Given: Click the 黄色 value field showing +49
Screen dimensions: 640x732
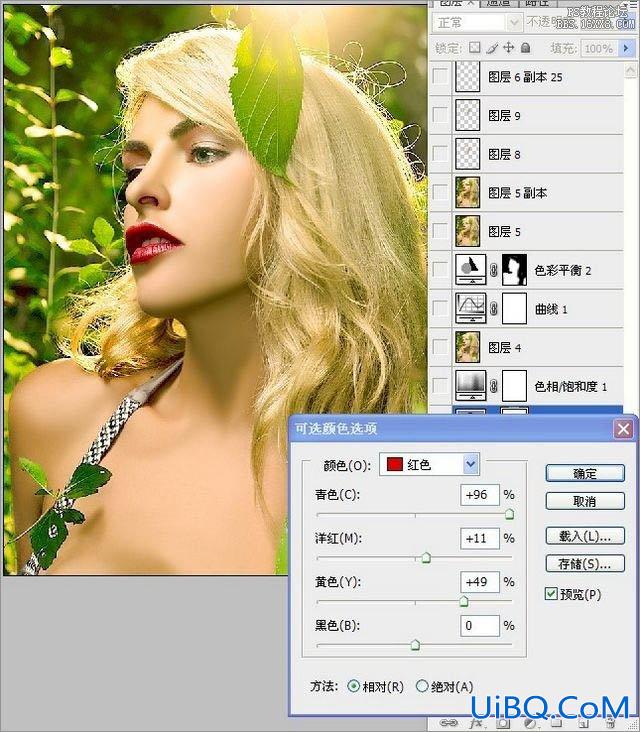Looking at the screenshot, I should [480, 582].
